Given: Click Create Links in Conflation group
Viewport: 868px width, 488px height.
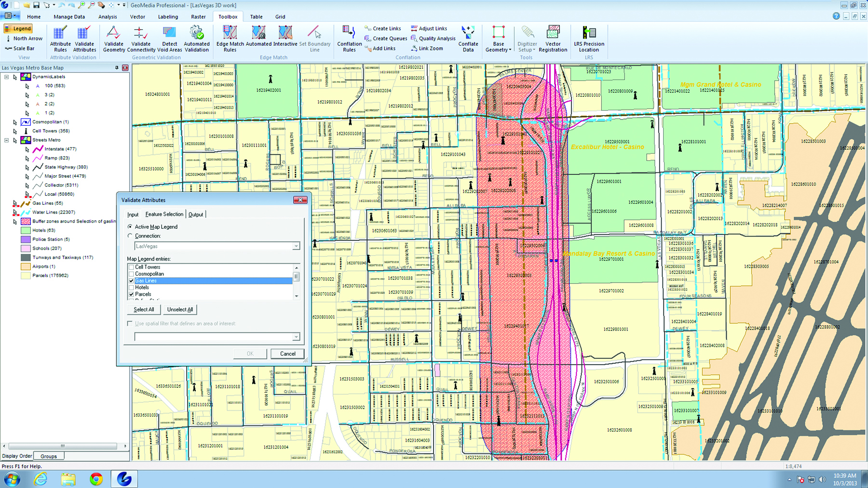Looking at the screenshot, I should pyautogui.click(x=383, y=28).
